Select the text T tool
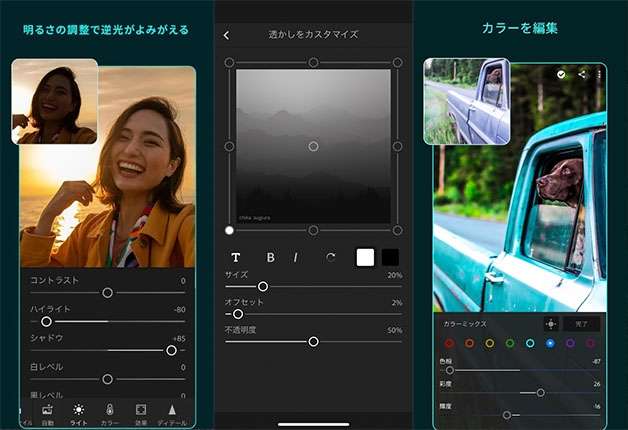628x430 pixels. (x=236, y=257)
